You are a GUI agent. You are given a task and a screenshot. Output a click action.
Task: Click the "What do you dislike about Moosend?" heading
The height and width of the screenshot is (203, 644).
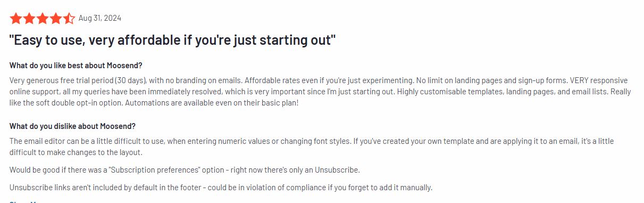(72, 126)
